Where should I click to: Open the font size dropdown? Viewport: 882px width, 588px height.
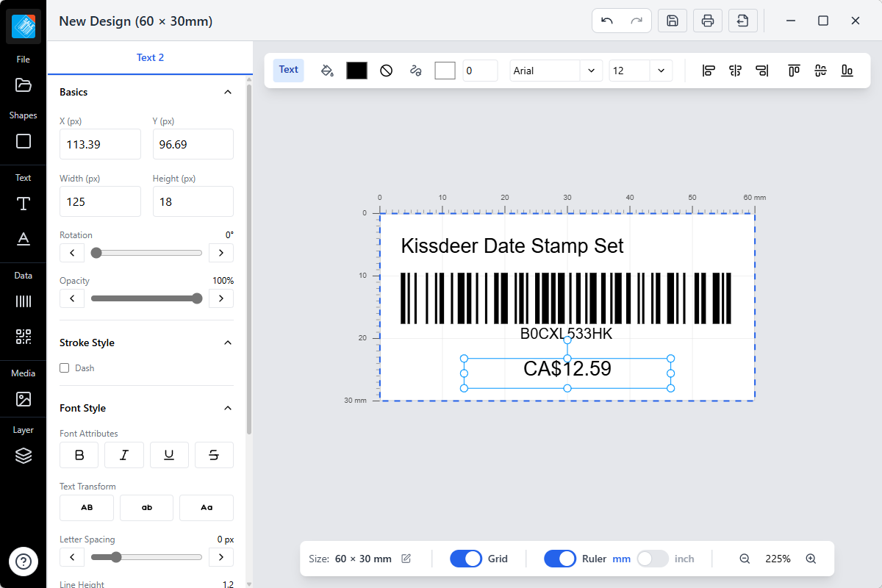click(x=640, y=70)
